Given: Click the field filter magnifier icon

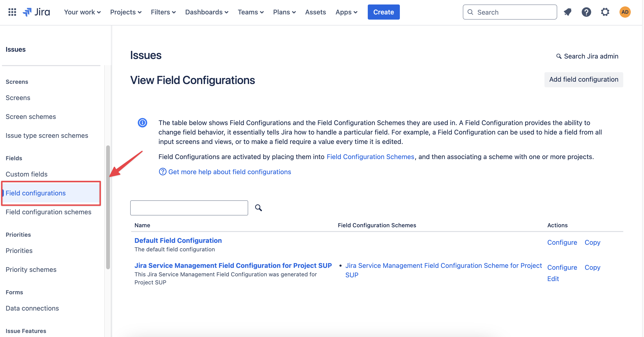Looking at the screenshot, I should coord(258,208).
